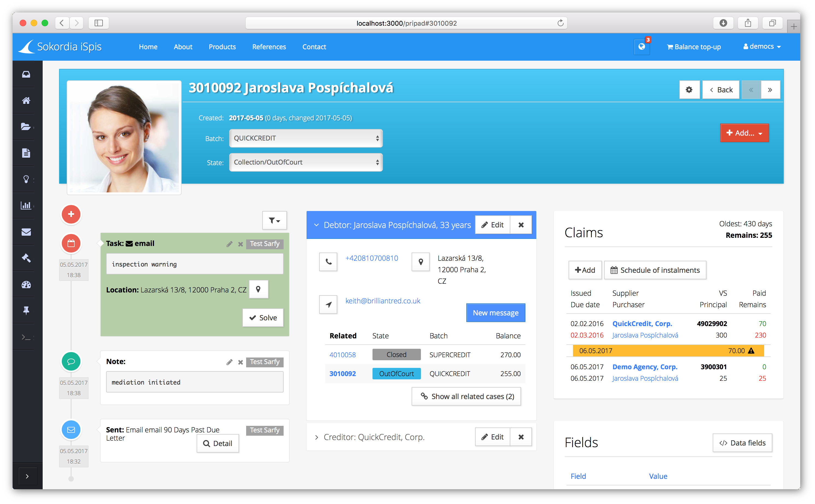The height and width of the screenshot is (504, 815).
Task: Click the phone icon beside the debtor number
Action: [328, 262]
